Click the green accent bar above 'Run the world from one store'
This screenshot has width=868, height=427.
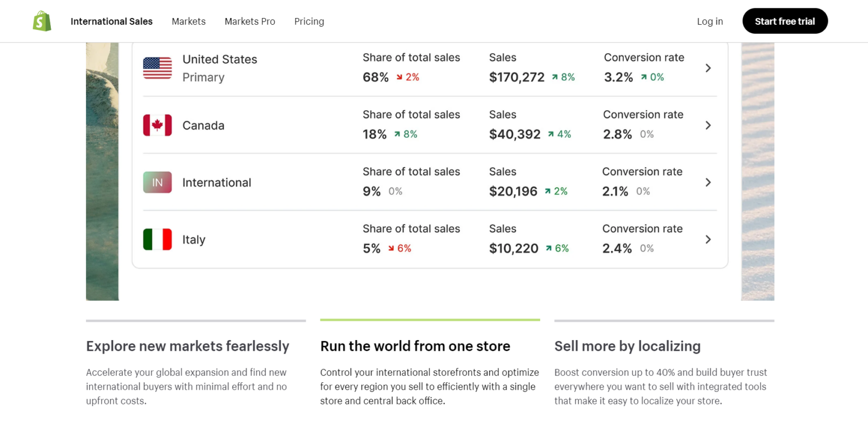click(x=430, y=319)
